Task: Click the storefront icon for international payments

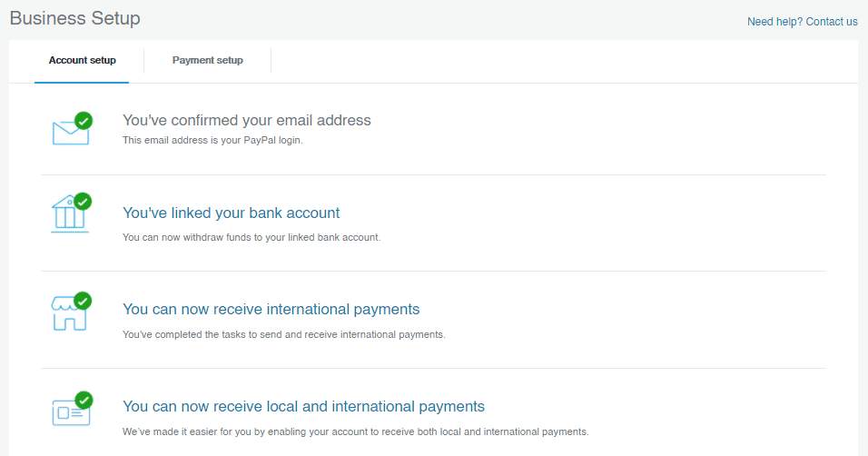Action: coord(69,313)
